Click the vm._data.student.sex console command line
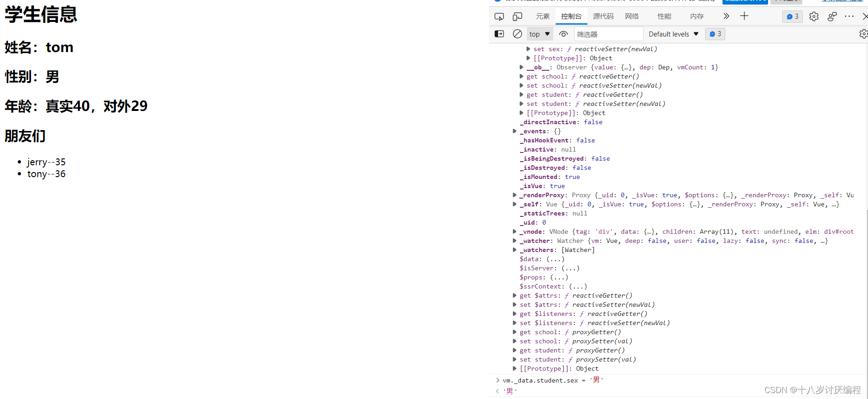Image resolution: width=868 pixels, height=399 pixels. pos(553,380)
